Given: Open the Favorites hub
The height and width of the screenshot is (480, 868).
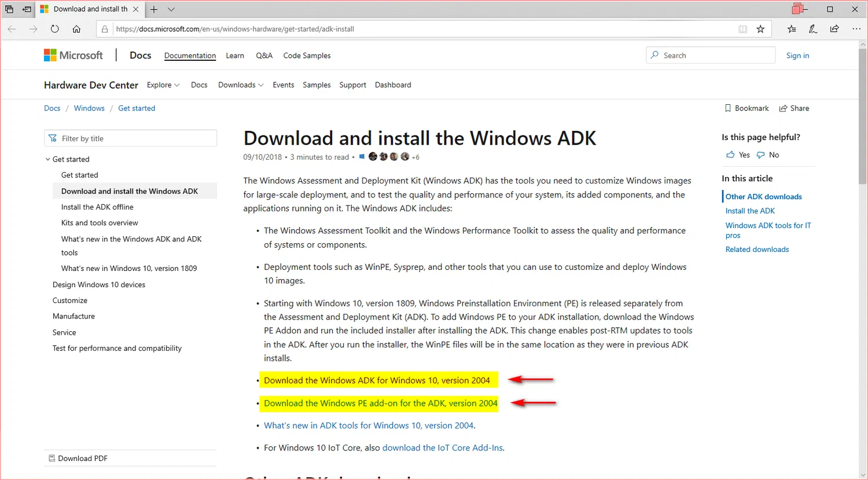Looking at the screenshot, I should (792, 29).
